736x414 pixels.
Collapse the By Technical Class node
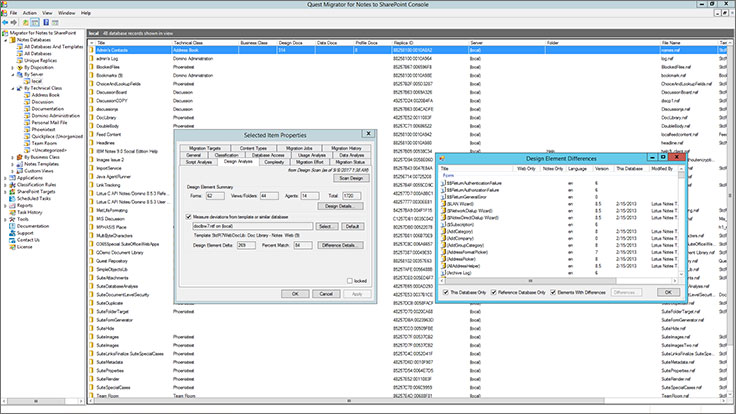(13, 88)
